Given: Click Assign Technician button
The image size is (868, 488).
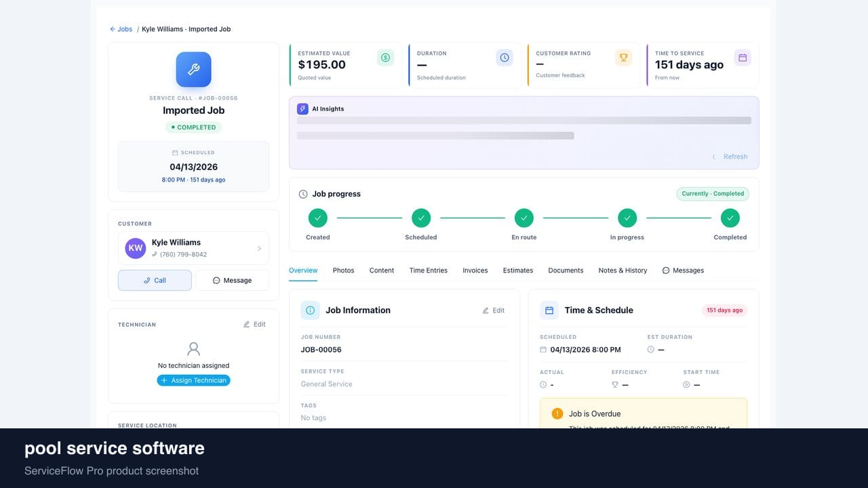Looking at the screenshot, I should point(193,381).
